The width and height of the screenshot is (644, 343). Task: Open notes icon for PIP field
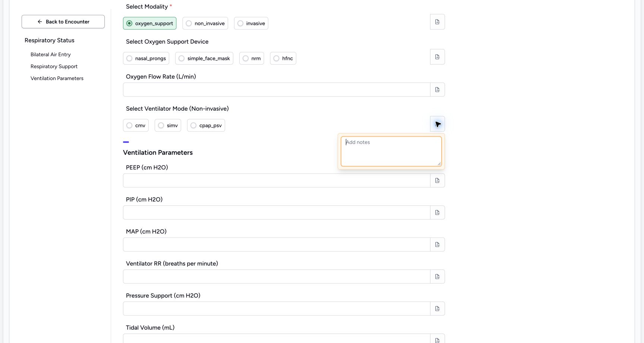(x=437, y=213)
